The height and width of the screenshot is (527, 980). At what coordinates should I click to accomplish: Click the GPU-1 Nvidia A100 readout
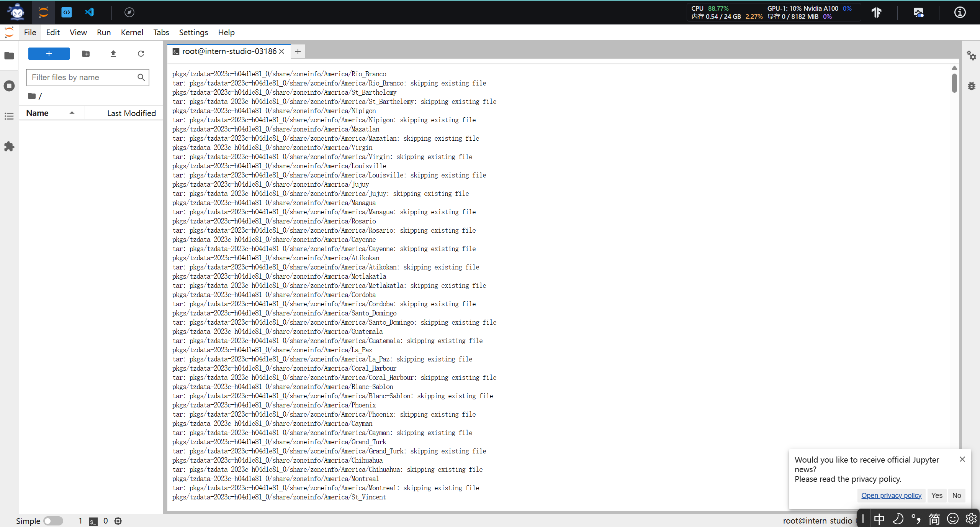click(x=809, y=8)
